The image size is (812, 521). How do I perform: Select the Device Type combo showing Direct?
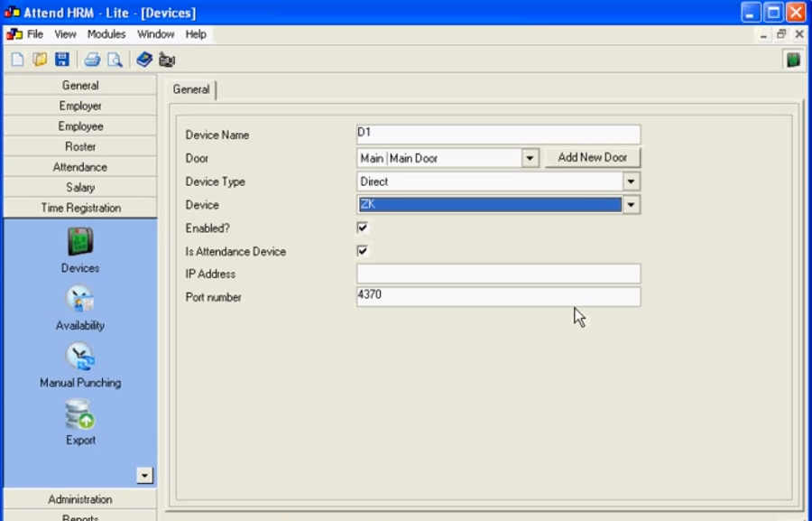(x=498, y=181)
